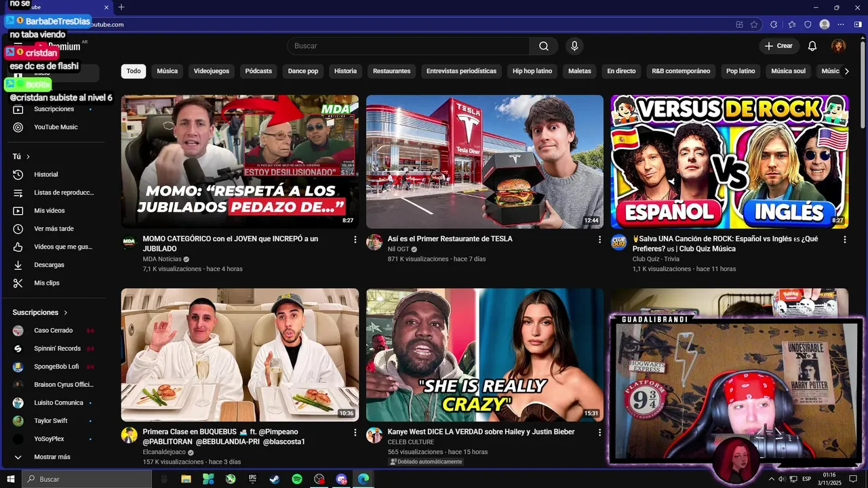The height and width of the screenshot is (488, 868).
Task: Click the Club Quiz channel avatar
Action: click(x=618, y=242)
